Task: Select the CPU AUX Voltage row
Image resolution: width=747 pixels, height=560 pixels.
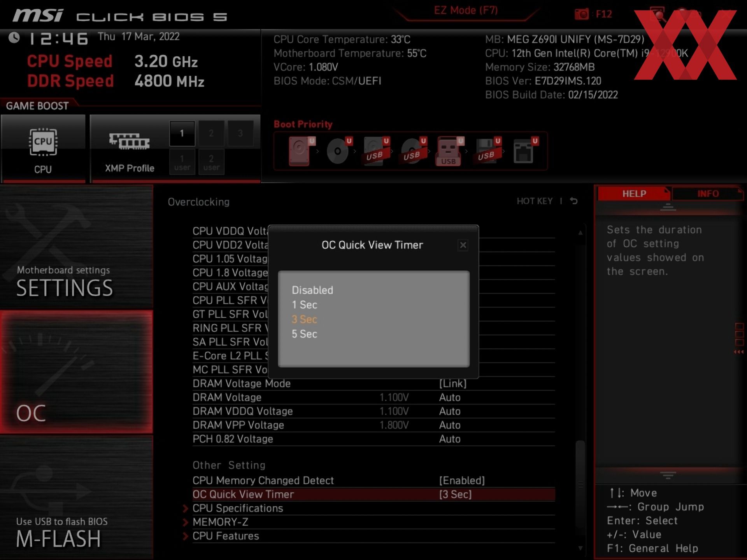Action: [230, 287]
